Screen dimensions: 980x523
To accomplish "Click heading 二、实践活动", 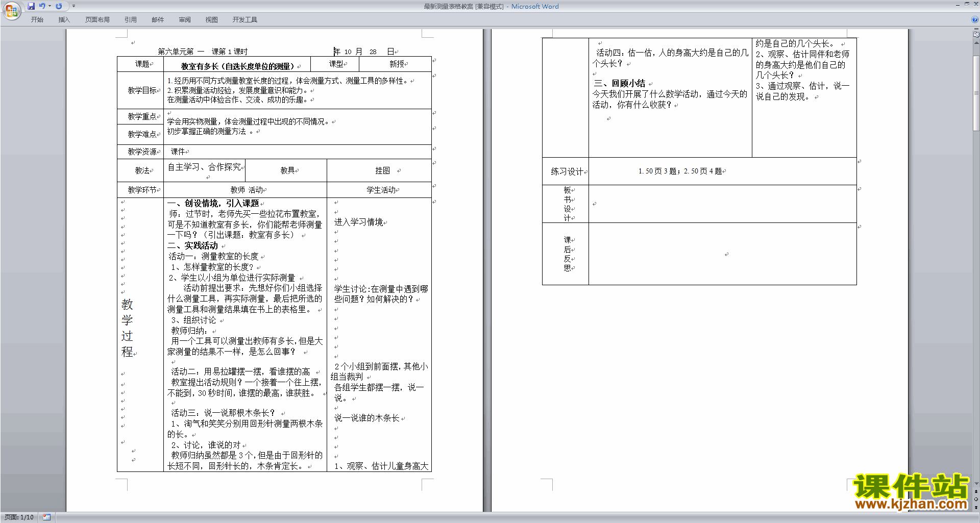I will click(x=193, y=246).
